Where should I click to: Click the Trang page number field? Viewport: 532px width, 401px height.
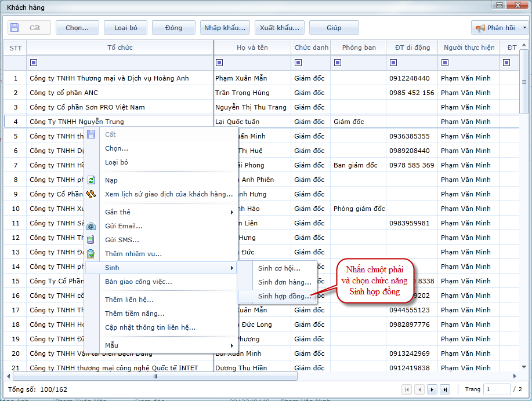point(497,389)
